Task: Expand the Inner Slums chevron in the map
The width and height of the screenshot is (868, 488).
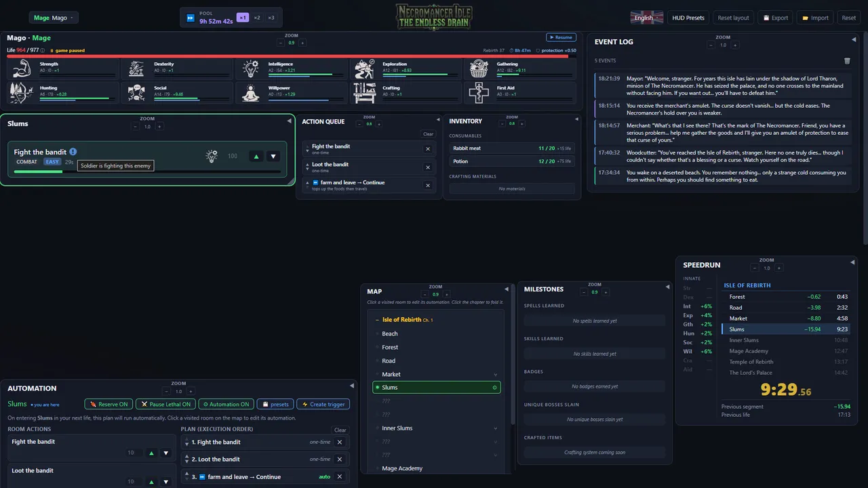Action: tap(496, 428)
